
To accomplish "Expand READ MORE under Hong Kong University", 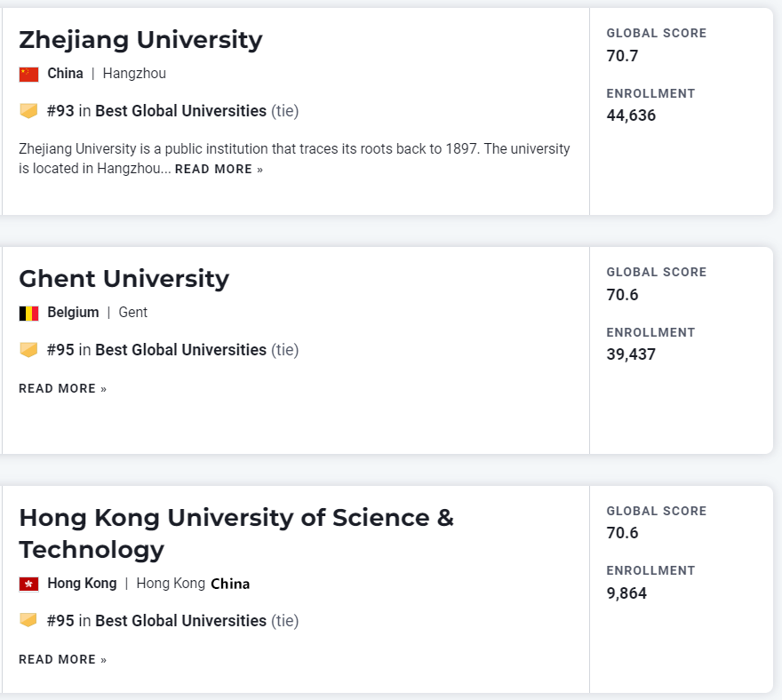I will [62, 659].
